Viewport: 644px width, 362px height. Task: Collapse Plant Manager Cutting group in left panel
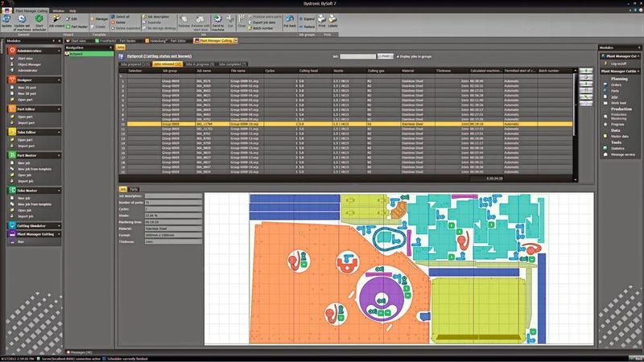(x=59, y=234)
